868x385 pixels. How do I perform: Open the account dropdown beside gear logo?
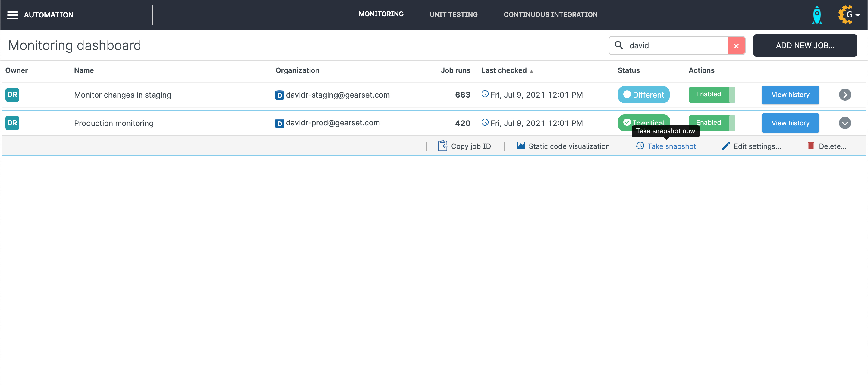[x=857, y=15]
